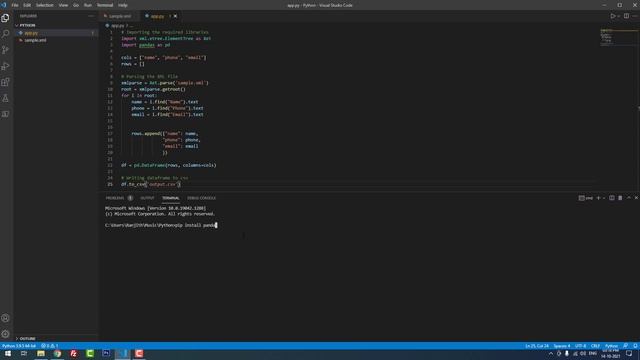The image size is (640, 360).
Task: Open the View menu
Action: click(x=63, y=5)
